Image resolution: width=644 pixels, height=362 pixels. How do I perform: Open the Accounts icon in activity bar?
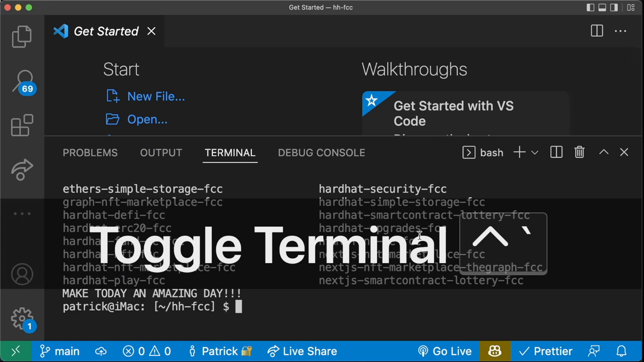[x=22, y=275]
